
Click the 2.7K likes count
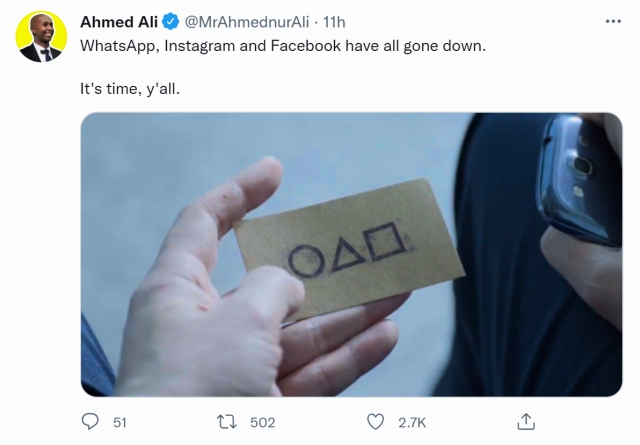412,422
